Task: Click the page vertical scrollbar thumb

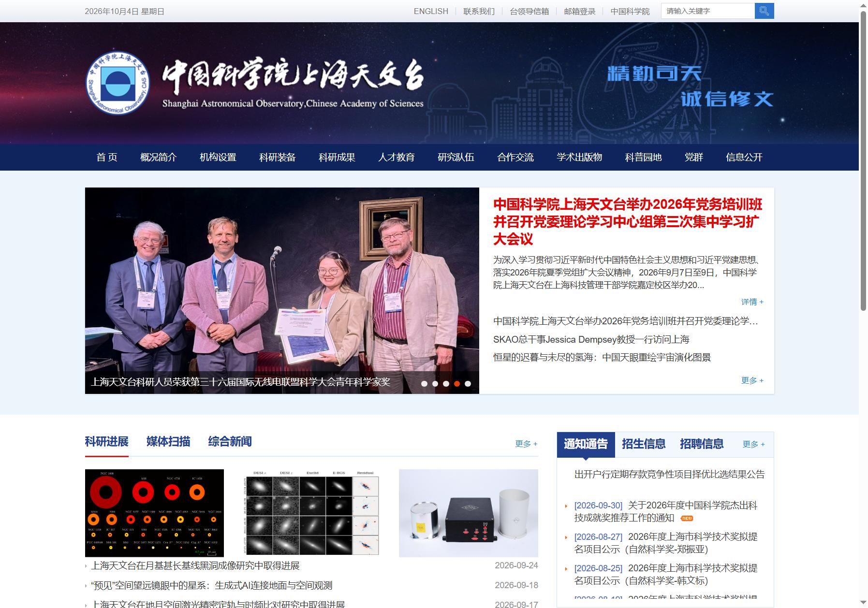Action: tap(863, 160)
